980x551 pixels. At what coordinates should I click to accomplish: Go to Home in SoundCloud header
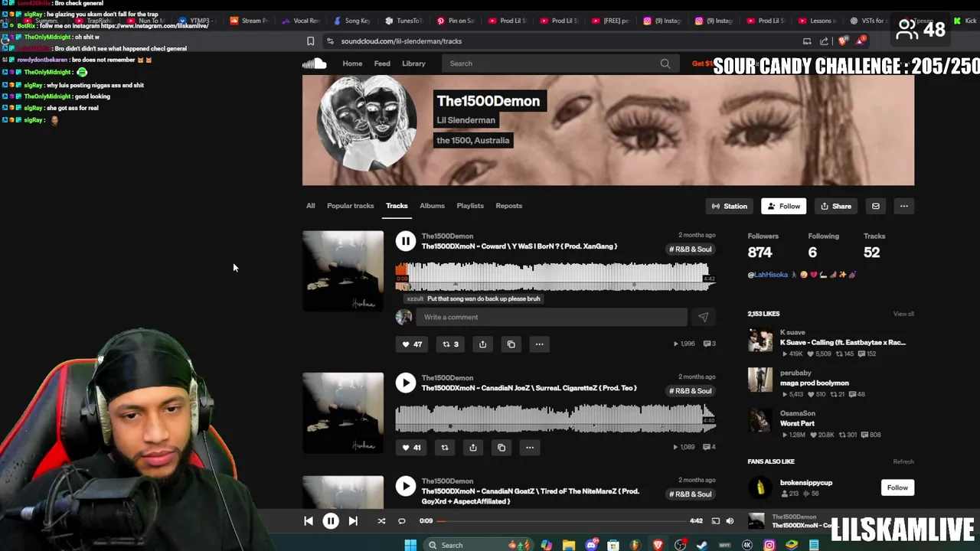point(352,64)
